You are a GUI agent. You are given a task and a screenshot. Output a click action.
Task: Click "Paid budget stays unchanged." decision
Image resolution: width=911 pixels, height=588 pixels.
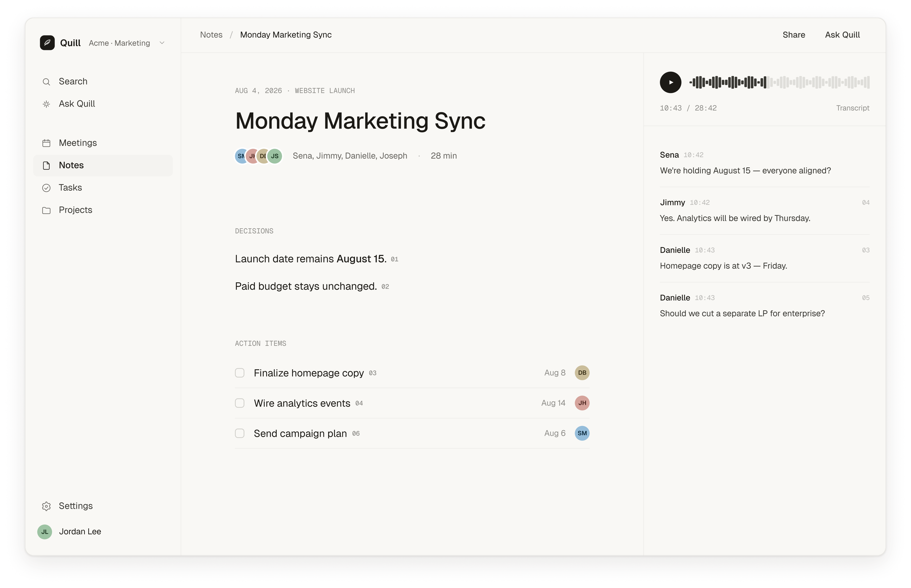tap(306, 286)
